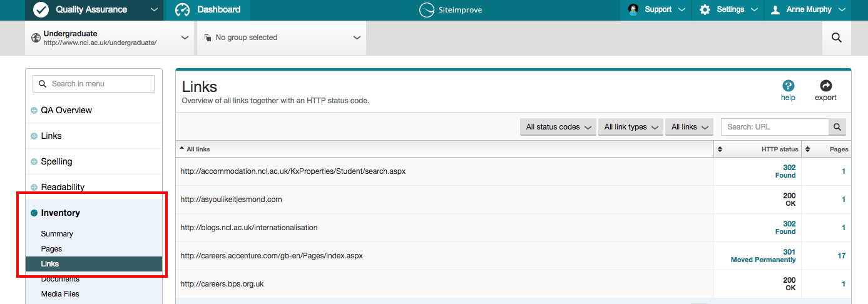Open the All link types dropdown
868x304 pixels.
pos(630,127)
